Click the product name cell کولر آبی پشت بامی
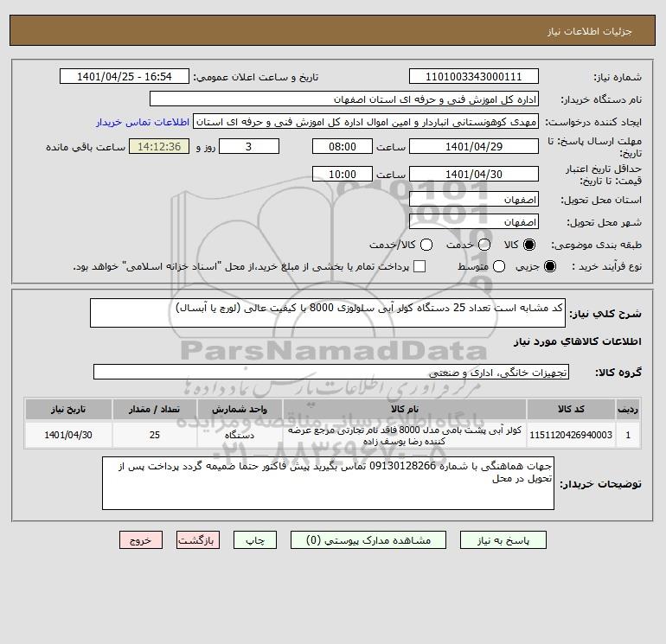This screenshot has width=666, height=644. tap(405, 435)
